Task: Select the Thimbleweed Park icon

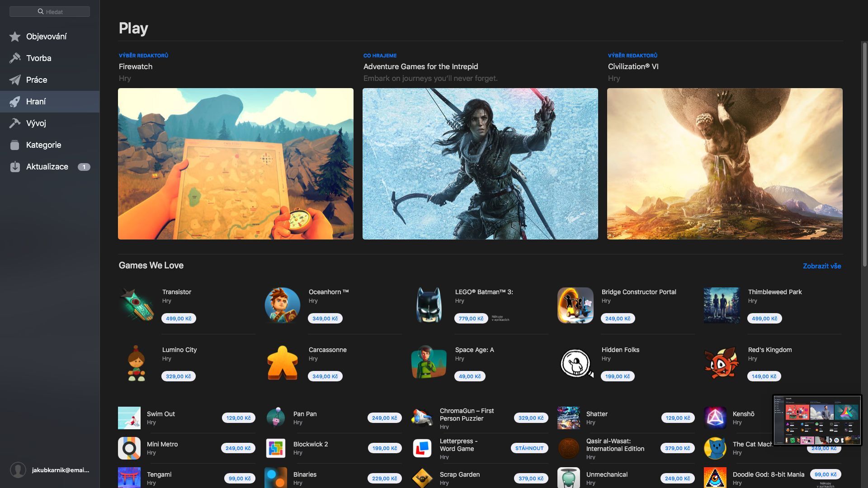Action: click(722, 305)
